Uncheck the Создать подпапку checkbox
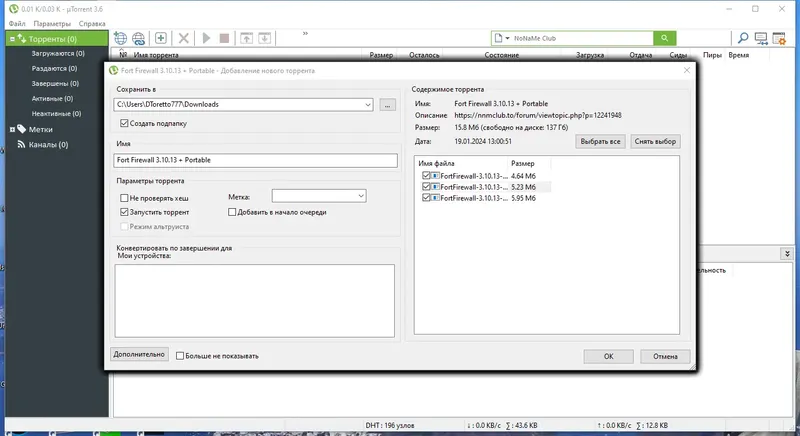 pyautogui.click(x=124, y=123)
